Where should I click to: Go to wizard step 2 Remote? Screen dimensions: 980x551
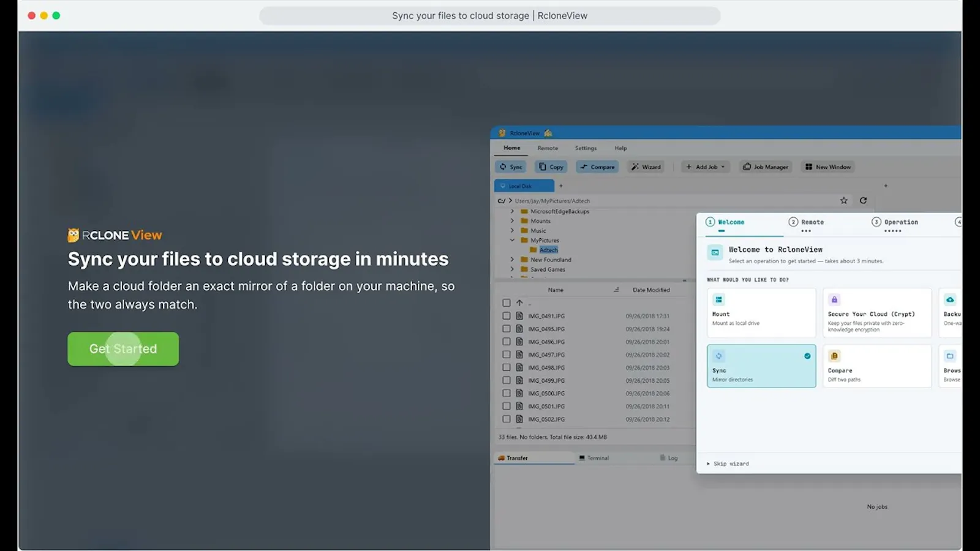coord(806,222)
